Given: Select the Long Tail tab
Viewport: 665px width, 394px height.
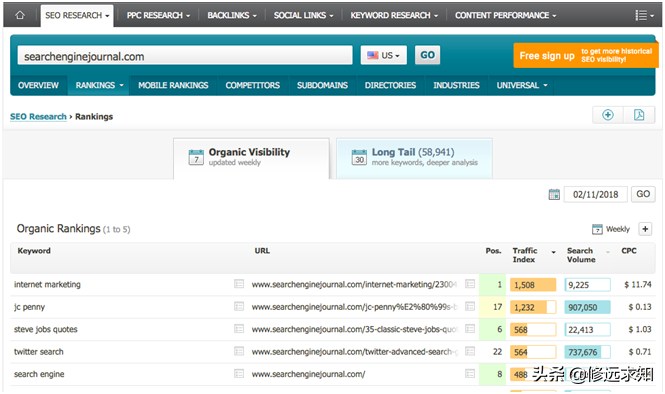Looking at the screenshot, I should tap(414, 158).
